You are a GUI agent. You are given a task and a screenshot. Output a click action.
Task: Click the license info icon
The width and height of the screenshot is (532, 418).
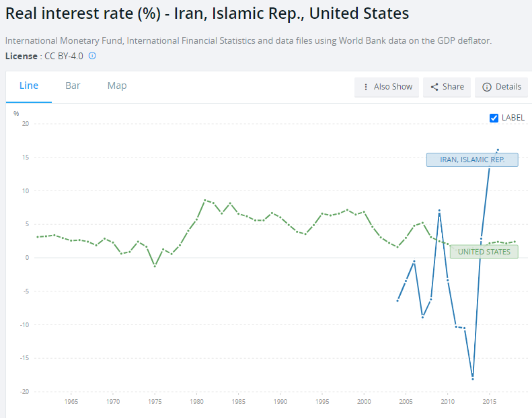(92, 56)
